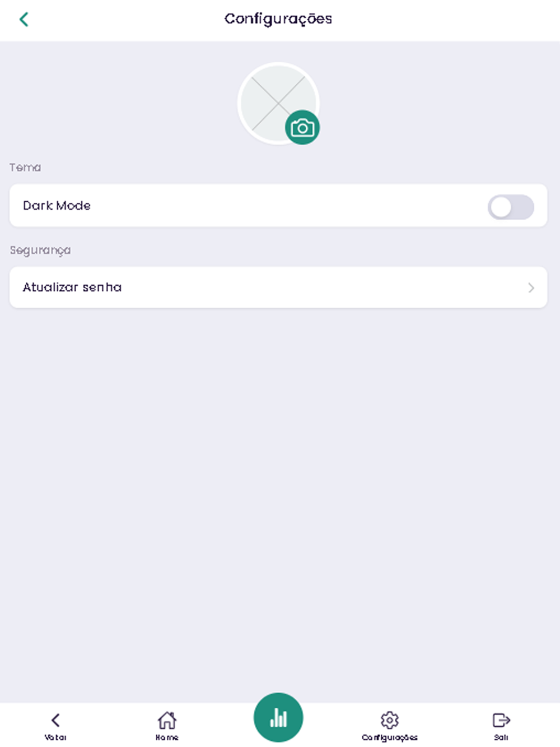Expand the chevron beside Atualizar senha
Viewport: 560px width, 747px height.
pos(531,287)
